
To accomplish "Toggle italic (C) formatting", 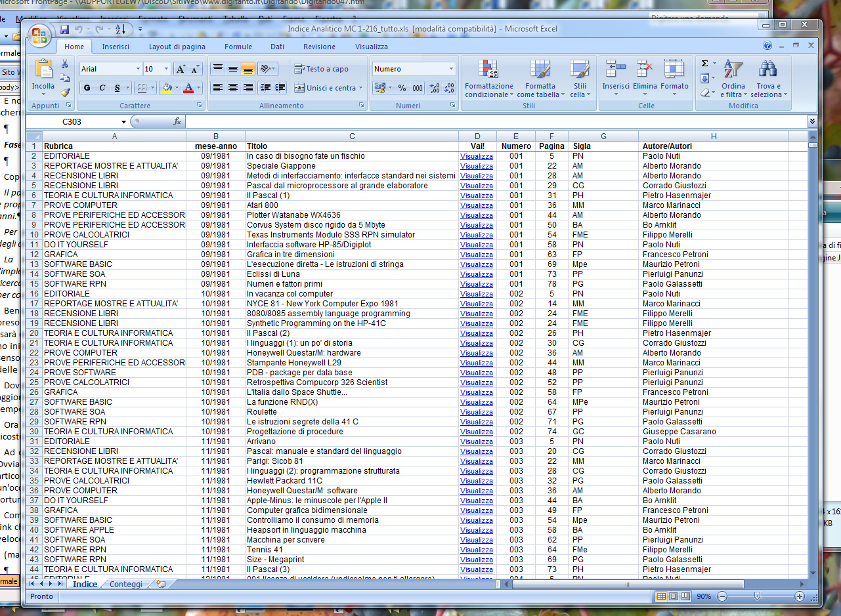I will 102,88.
